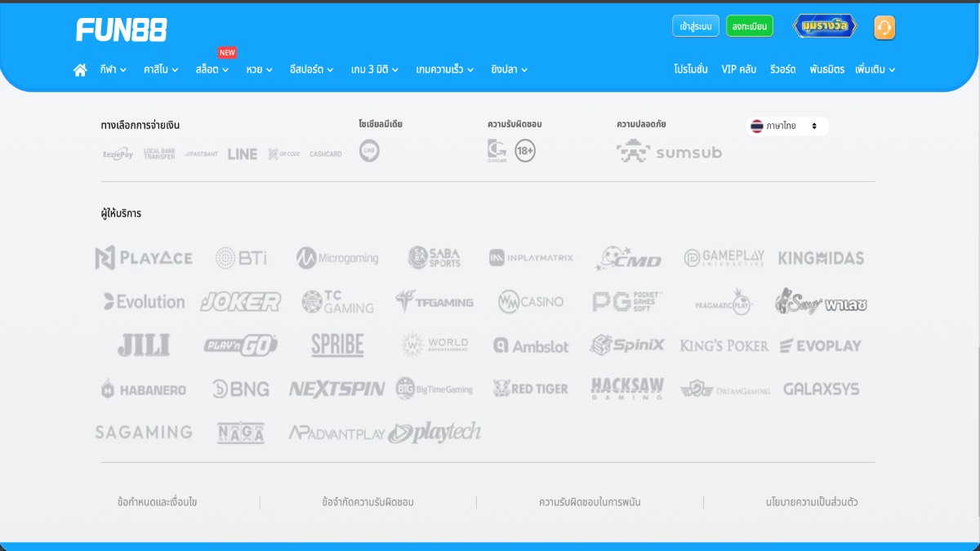Click the PG Pocket Games Soft logo

click(628, 302)
